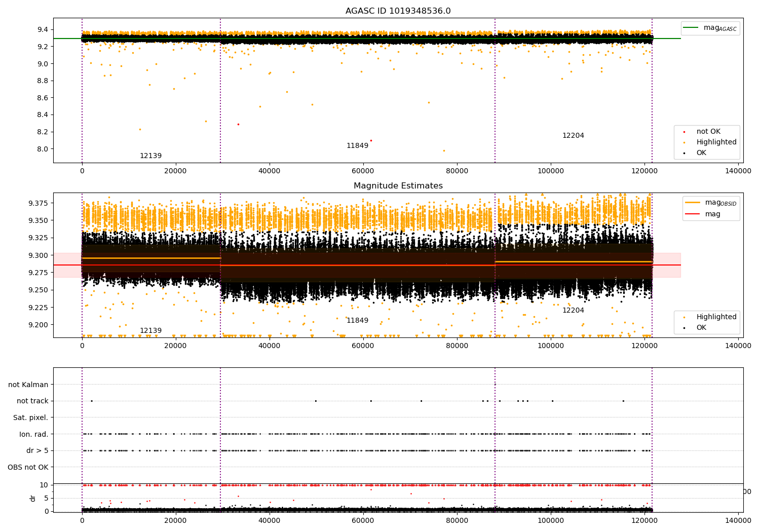The width and height of the screenshot is (760, 532).
Task: Click the 140000 x-tick under the top plot
Action: [738, 172]
